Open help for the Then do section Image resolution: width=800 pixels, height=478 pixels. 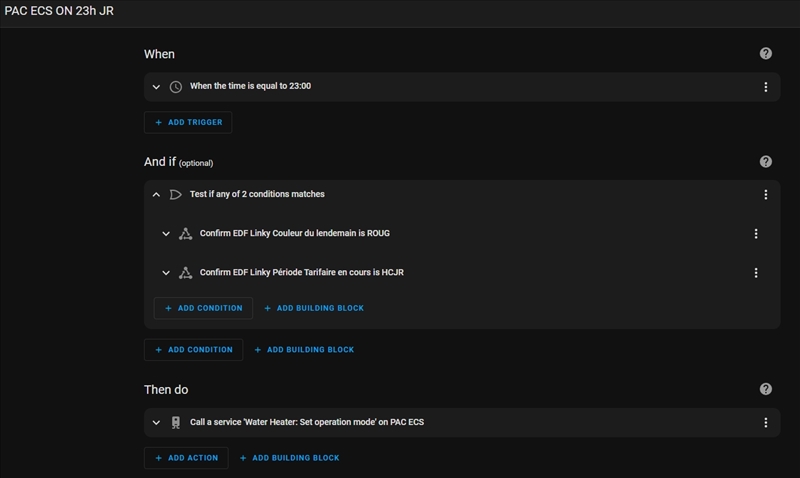coord(766,389)
